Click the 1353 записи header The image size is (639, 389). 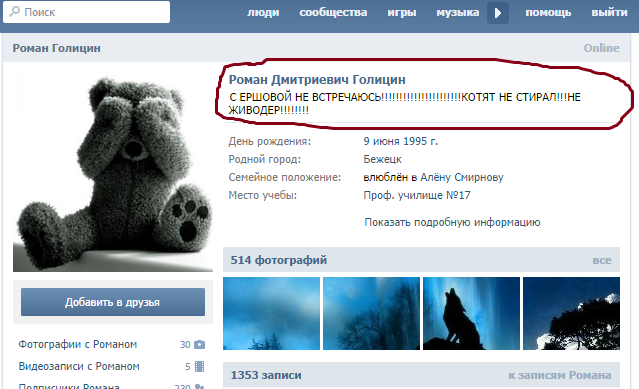(x=266, y=375)
